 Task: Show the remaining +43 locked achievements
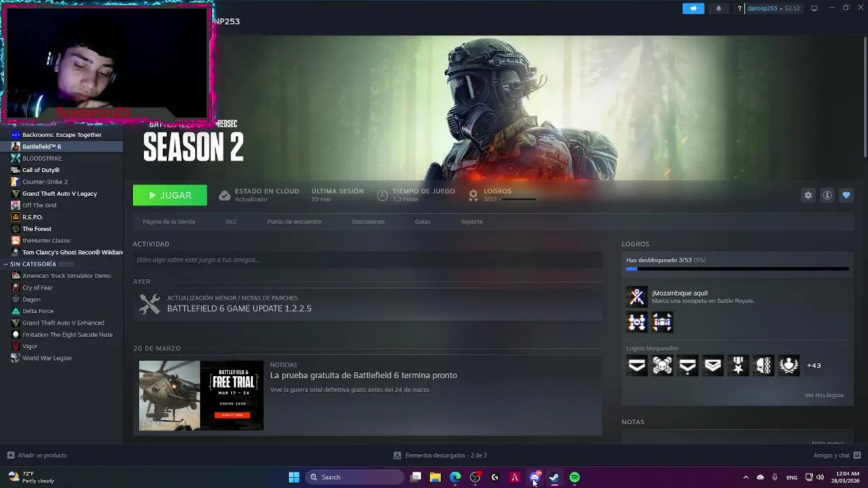pos(814,365)
